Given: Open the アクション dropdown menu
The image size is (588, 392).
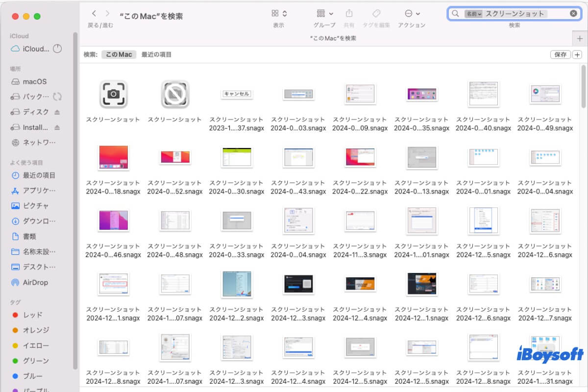Looking at the screenshot, I should click(409, 13).
